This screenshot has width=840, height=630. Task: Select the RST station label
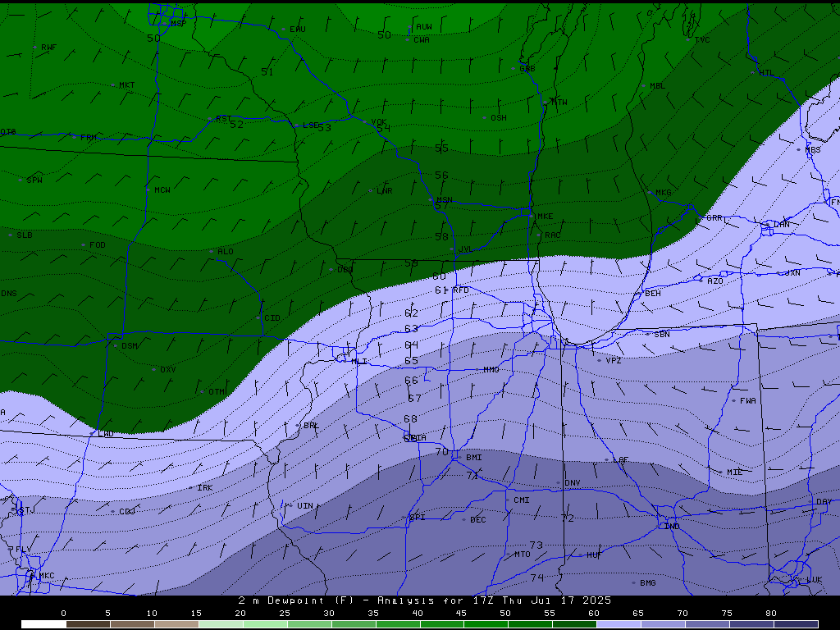[x=223, y=119]
